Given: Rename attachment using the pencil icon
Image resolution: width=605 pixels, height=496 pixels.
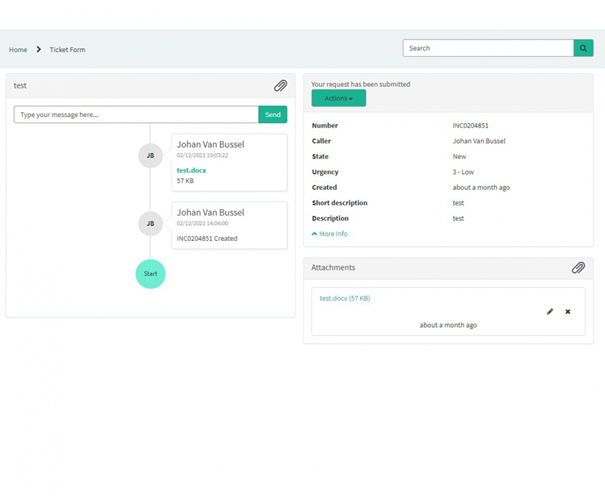Looking at the screenshot, I should coord(549,312).
